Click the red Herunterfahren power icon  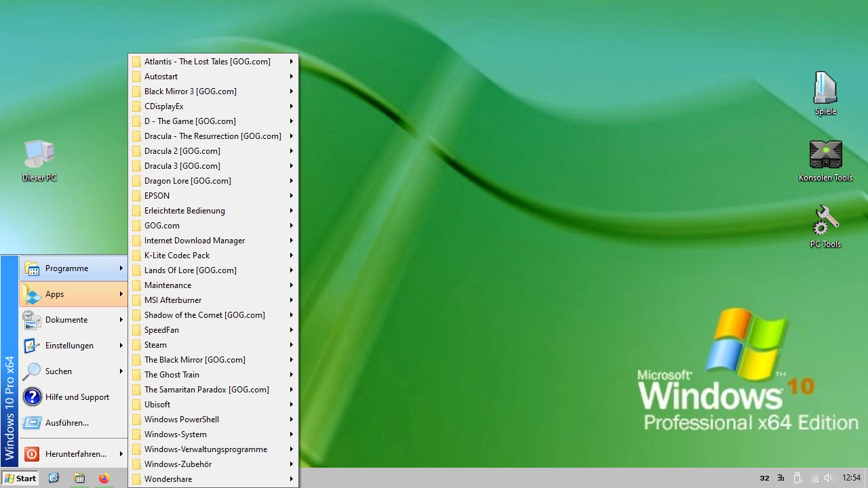click(x=32, y=454)
